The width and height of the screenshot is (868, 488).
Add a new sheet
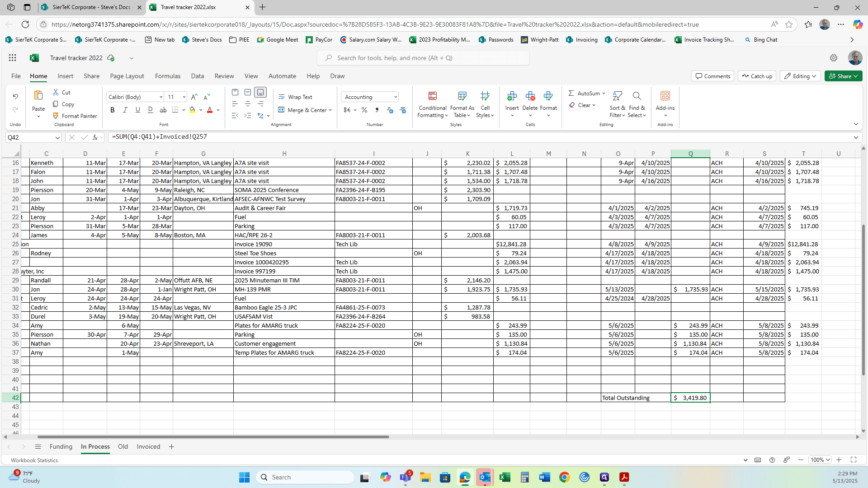click(171, 446)
